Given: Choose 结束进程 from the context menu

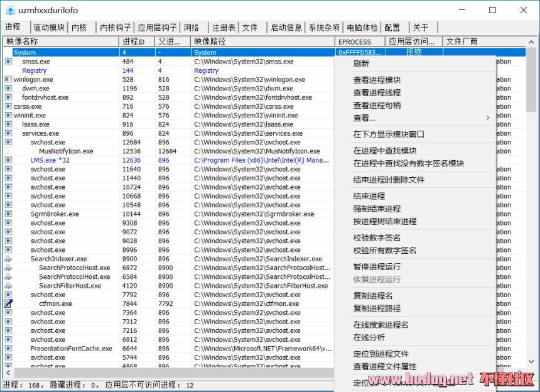Looking at the screenshot, I should click(x=369, y=196).
